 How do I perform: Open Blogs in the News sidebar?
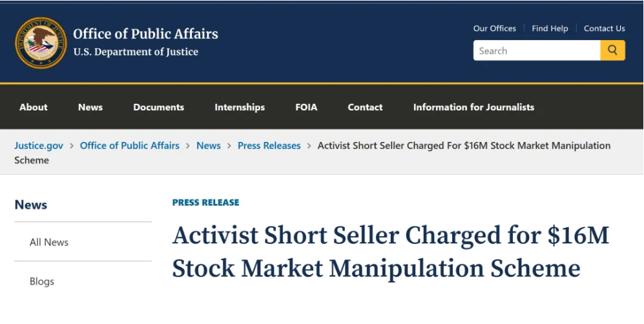42,281
